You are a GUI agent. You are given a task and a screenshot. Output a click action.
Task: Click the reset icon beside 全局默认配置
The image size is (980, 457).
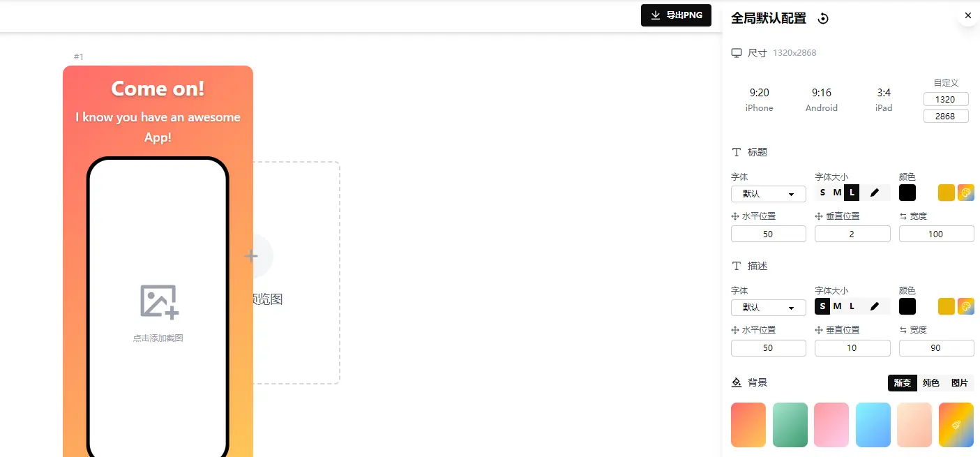pyautogui.click(x=823, y=19)
